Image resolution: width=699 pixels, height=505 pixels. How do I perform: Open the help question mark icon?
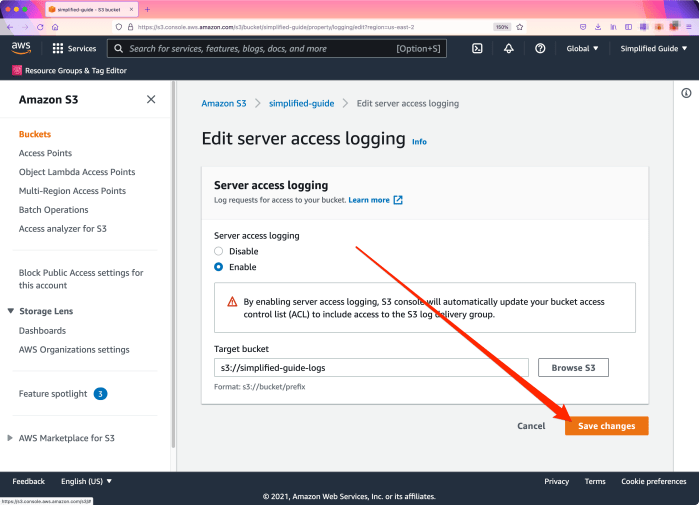540,49
